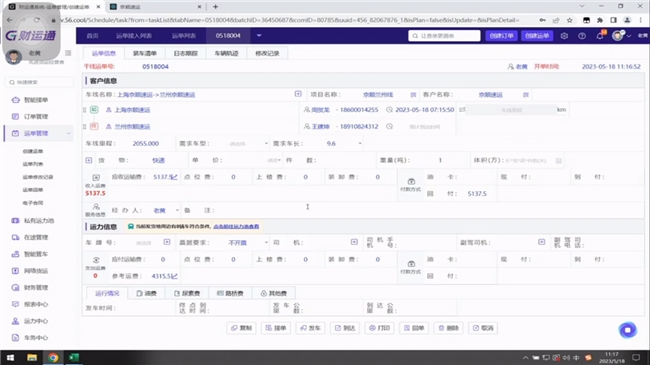Go to the 首页 top navigation tab
Viewport: 650px width, 365px height.
(92, 36)
